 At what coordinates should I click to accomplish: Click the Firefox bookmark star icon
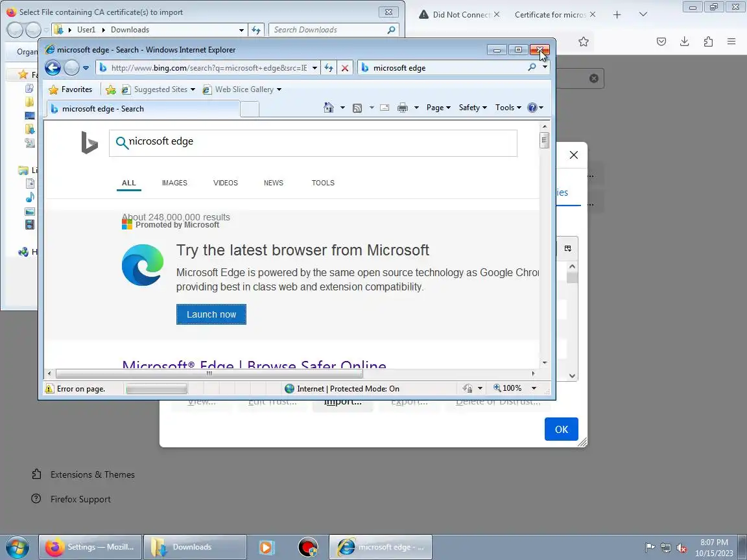pos(584,42)
